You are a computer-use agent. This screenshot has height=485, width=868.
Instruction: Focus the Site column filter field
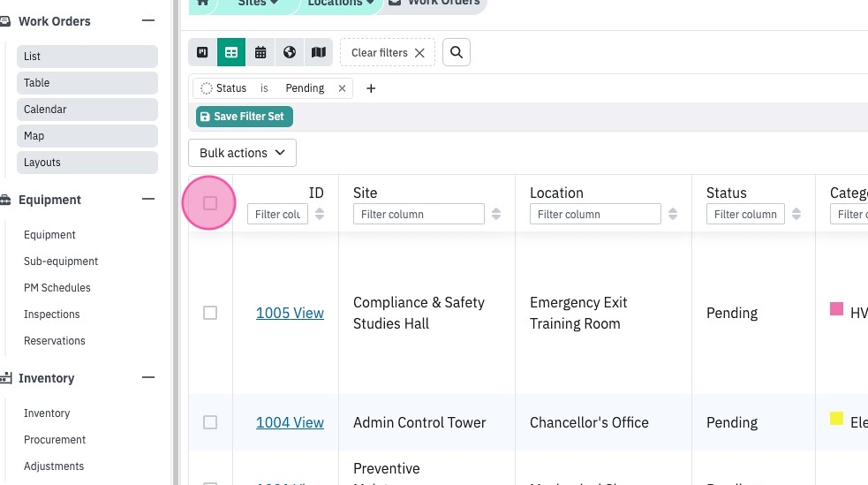[x=419, y=215]
